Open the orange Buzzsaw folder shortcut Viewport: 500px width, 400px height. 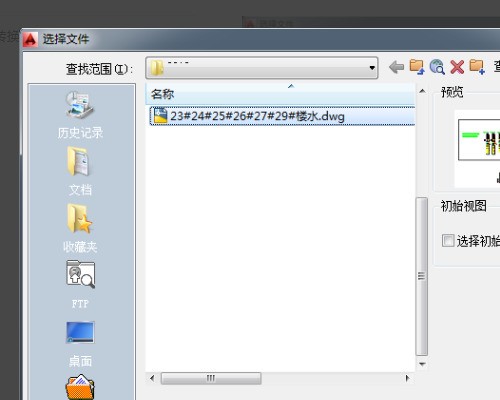coord(80,387)
